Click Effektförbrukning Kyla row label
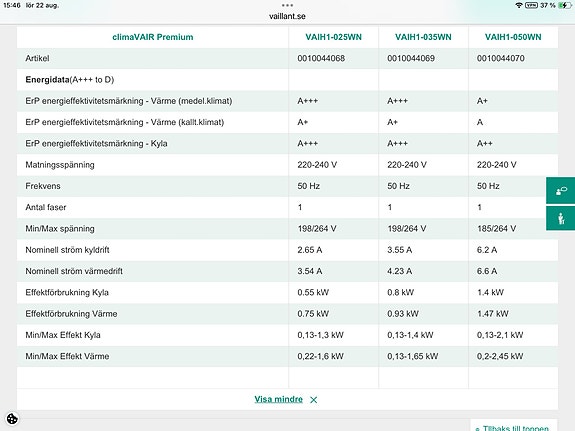The height and width of the screenshot is (431, 575). [67, 292]
